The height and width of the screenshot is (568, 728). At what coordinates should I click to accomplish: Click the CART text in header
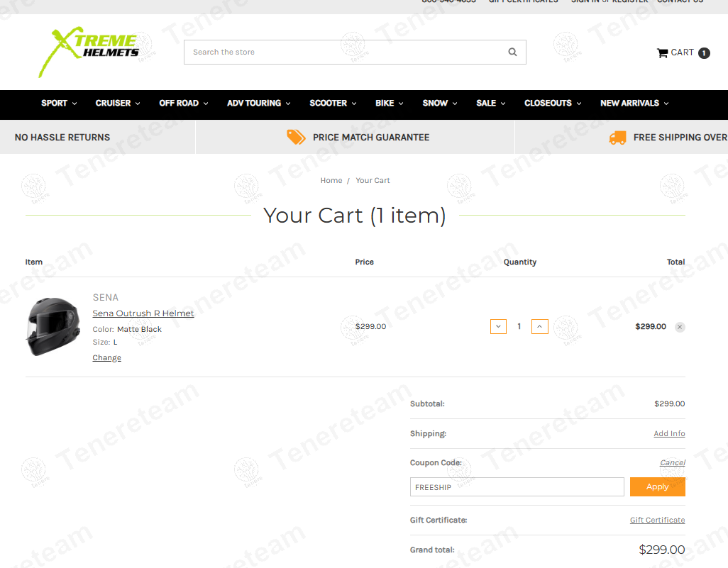(x=682, y=52)
